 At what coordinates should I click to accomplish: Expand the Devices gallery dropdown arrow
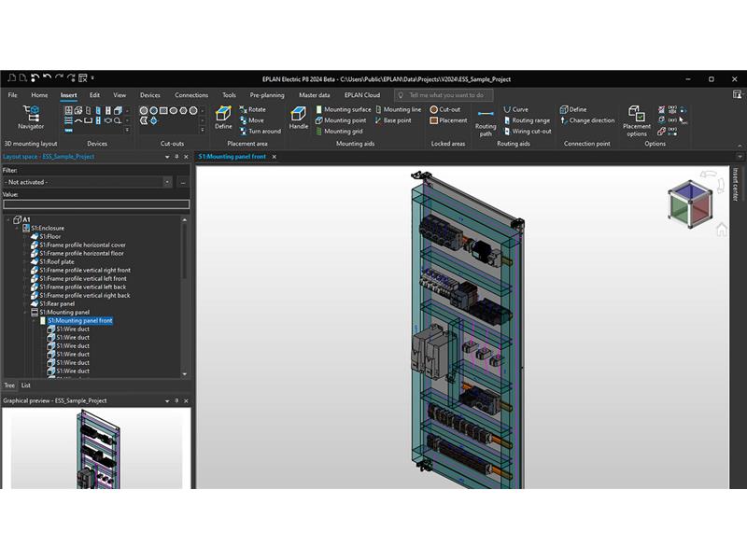(127, 131)
